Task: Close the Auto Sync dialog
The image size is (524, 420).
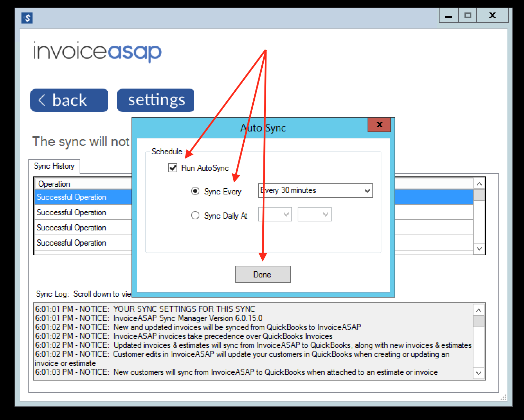Action: click(x=379, y=125)
